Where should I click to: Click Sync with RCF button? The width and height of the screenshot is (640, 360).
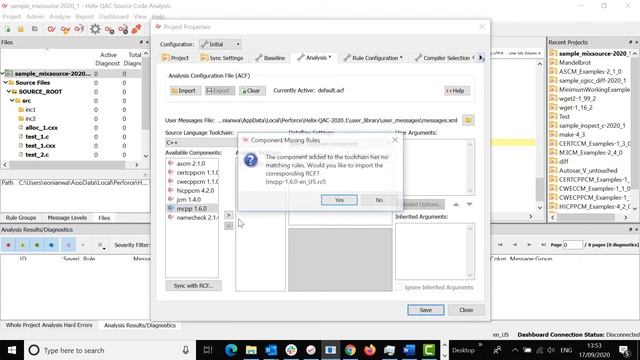(193, 286)
